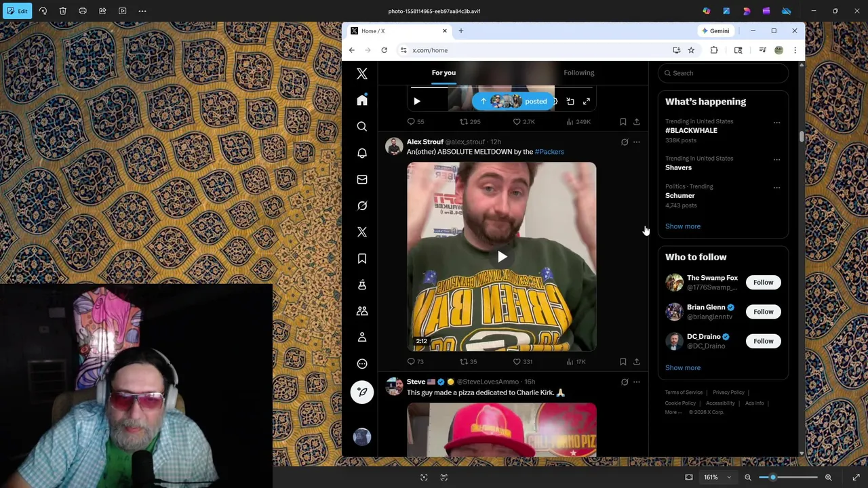Open Chrome three-dot menu
868x488 pixels.
[x=795, y=50]
